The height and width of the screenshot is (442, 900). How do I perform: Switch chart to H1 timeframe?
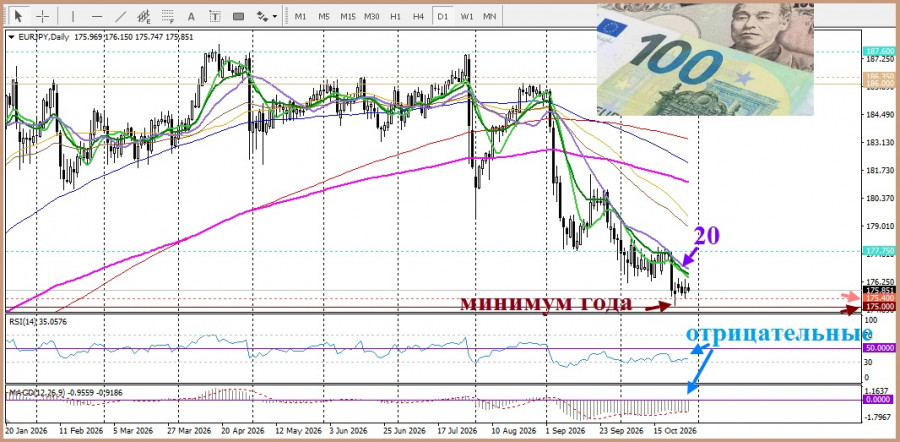click(395, 17)
